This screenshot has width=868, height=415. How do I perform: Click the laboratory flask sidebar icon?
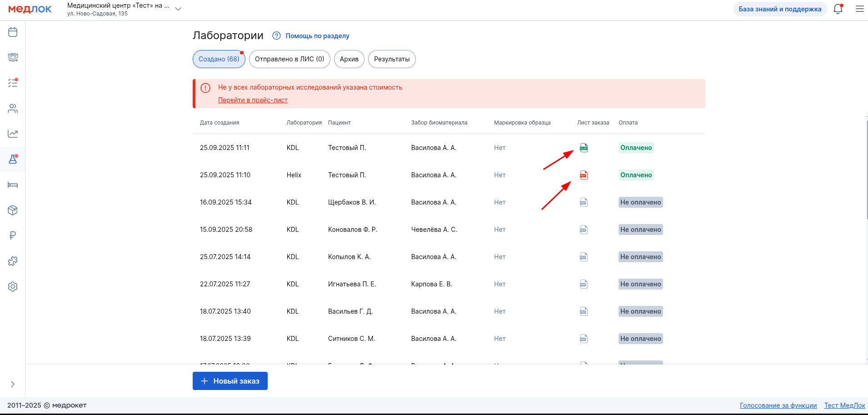click(13, 160)
